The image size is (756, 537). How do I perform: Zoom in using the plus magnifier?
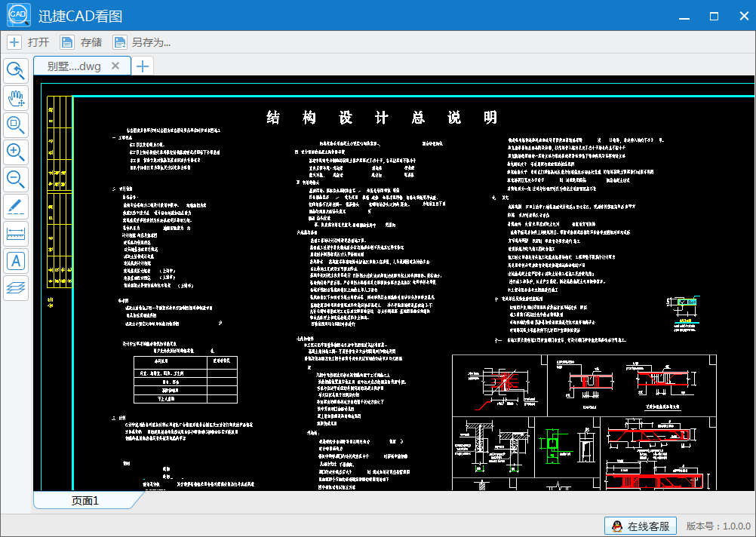pyautogui.click(x=16, y=152)
